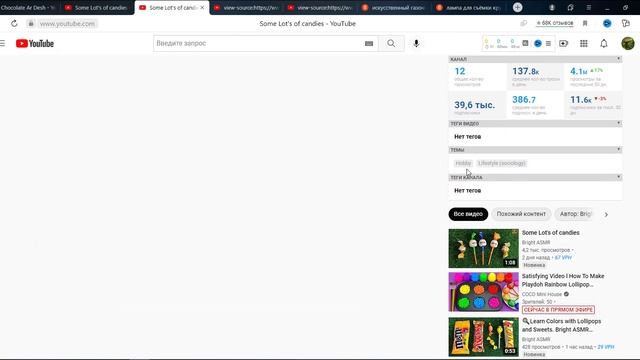The height and width of the screenshot is (360, 640).
Task: Open Satisfying Video How To Make Playdoh title
Action: 563,280
